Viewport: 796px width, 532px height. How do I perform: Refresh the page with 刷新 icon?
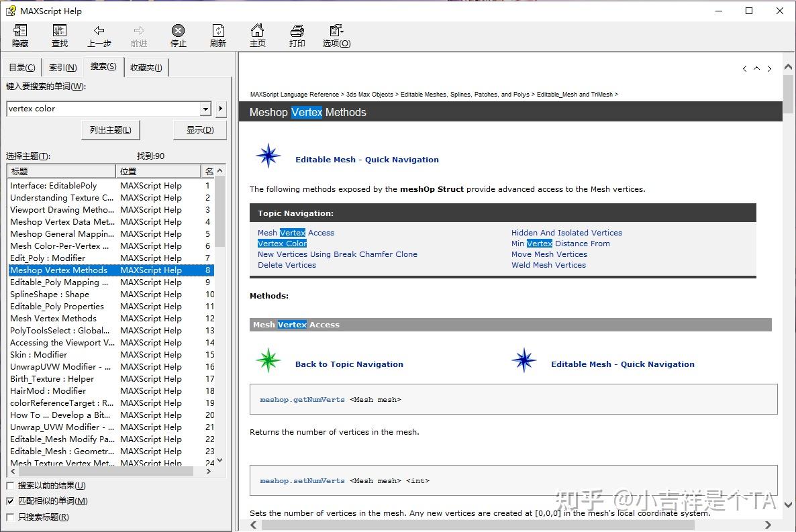(x=217, y=35)
